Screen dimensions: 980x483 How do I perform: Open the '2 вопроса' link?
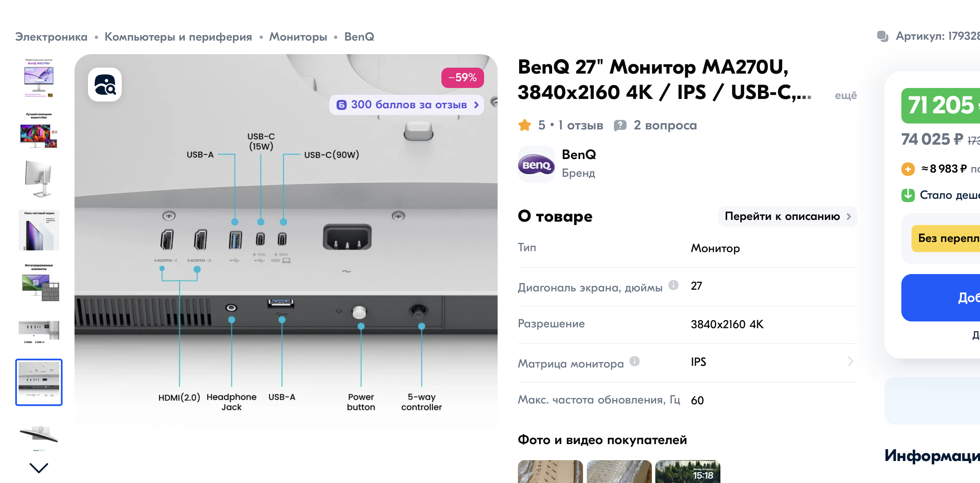[x=665, y=125]
